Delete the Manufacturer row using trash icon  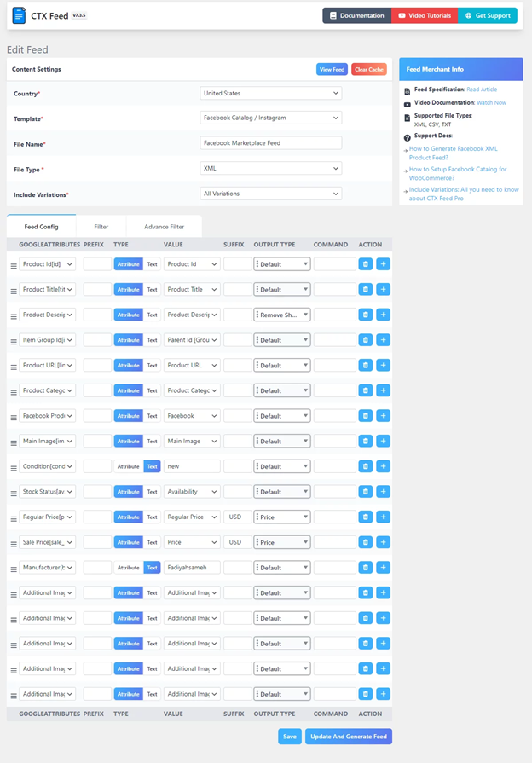pos(366,568)
